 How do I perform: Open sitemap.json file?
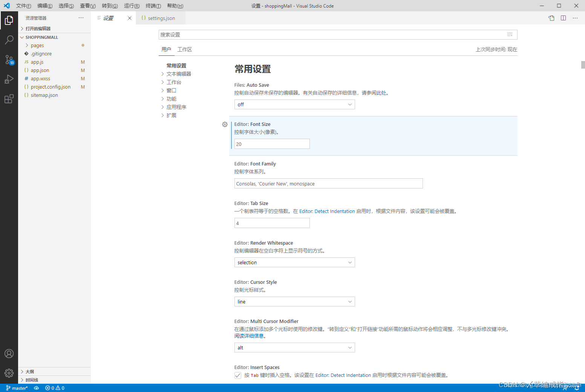pyautogui.click(x=54, y=95)
